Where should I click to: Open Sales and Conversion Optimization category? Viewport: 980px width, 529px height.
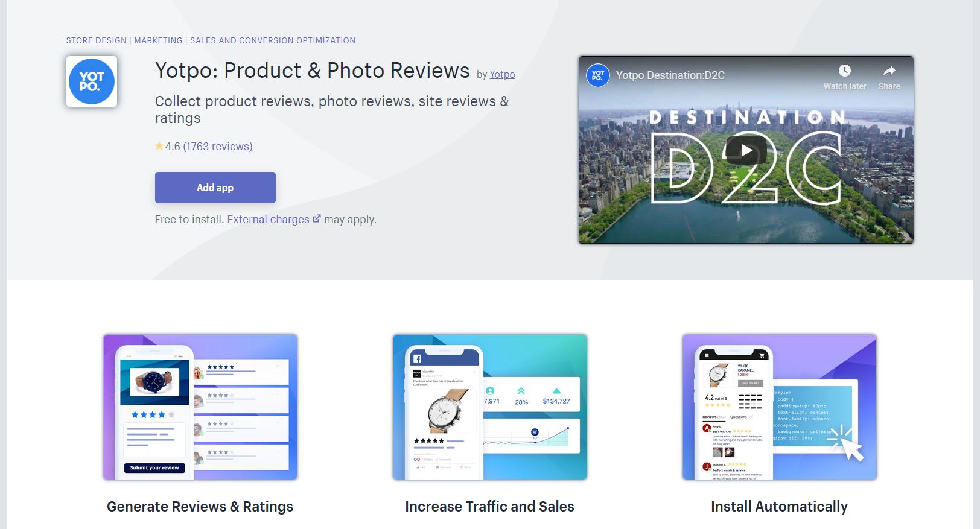pyautogui.click(x=273, y=40)
